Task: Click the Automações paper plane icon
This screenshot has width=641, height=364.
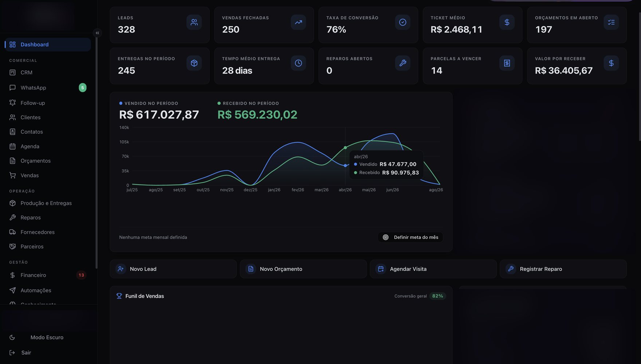Action: [13, 290]
